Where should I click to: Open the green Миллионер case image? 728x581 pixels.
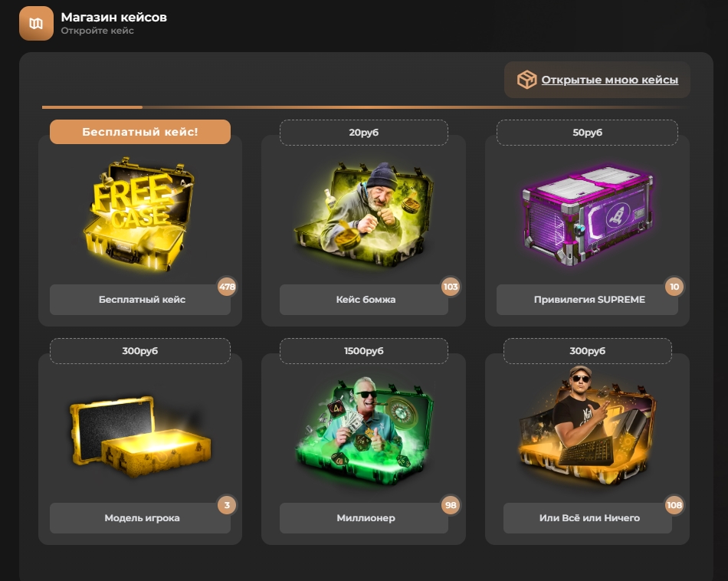tap(364, 432)
